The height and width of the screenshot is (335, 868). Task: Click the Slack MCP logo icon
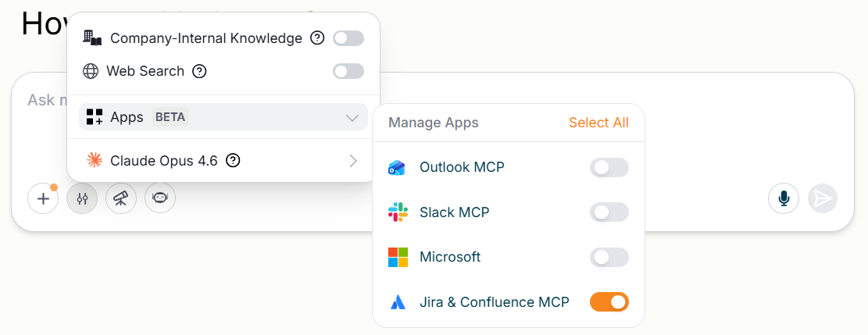[398, 212]
